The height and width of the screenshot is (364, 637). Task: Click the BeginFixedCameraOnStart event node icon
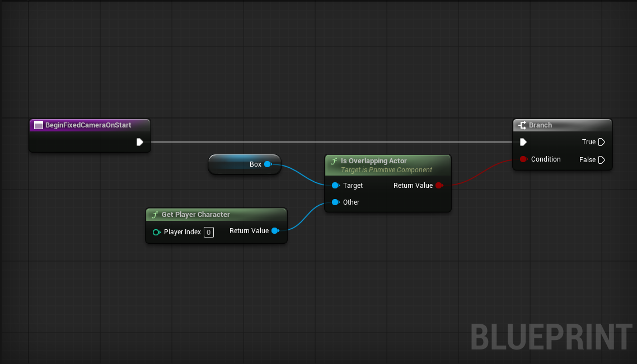39,125
